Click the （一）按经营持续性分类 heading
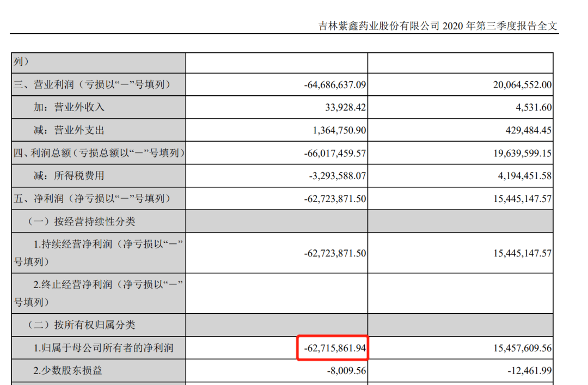The height and width of the screenshot is (385, 588). (x=81, y=222)
